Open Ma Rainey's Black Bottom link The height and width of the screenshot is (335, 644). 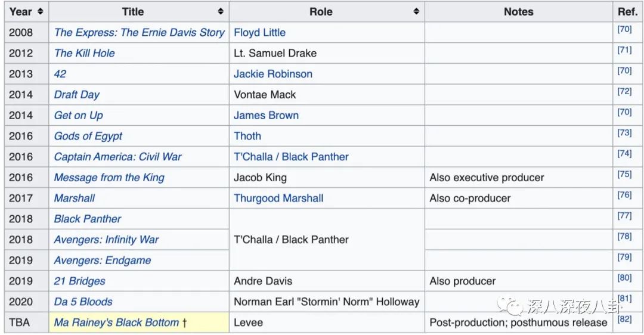(x=116, y=322)
